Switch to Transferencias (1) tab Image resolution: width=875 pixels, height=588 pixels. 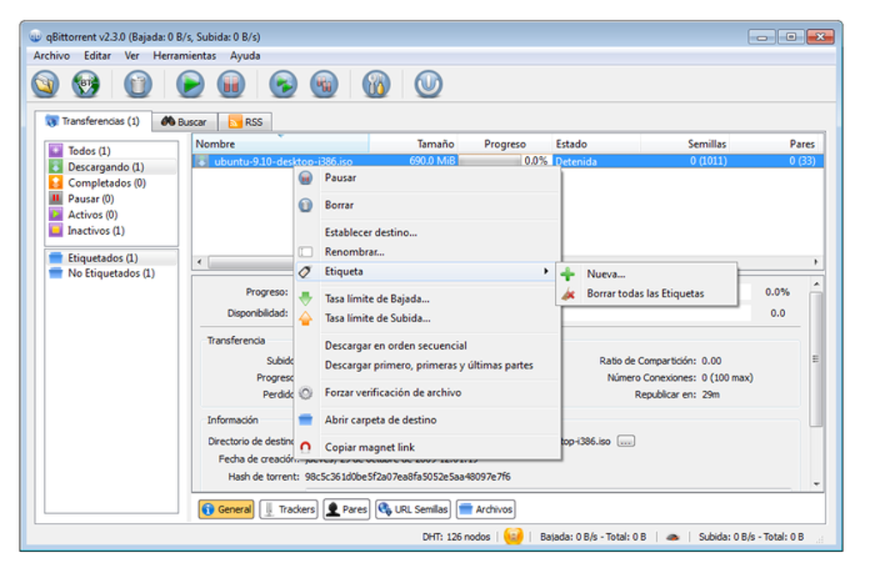click(x=94, y=121)
